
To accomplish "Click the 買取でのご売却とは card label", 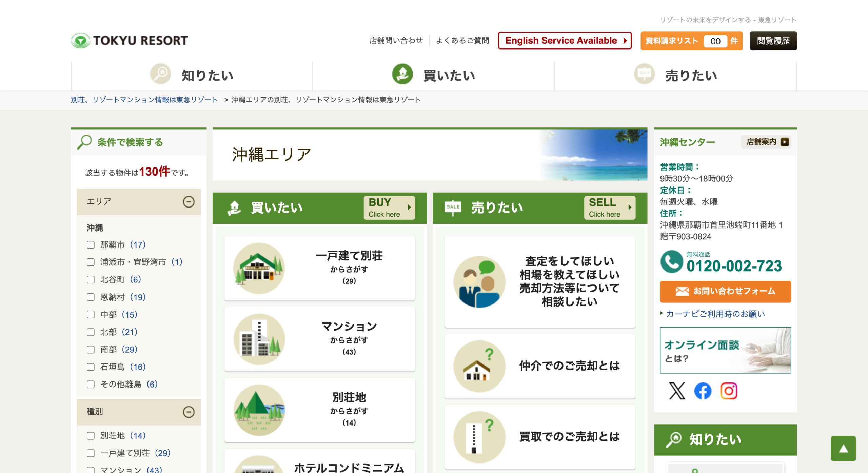I will tap(569, 437).
